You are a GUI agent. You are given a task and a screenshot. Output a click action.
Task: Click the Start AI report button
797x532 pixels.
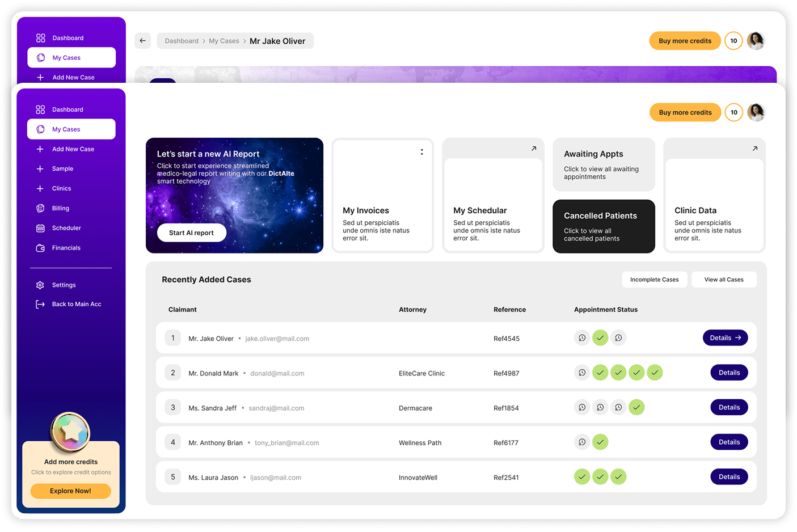click(191, 233)
